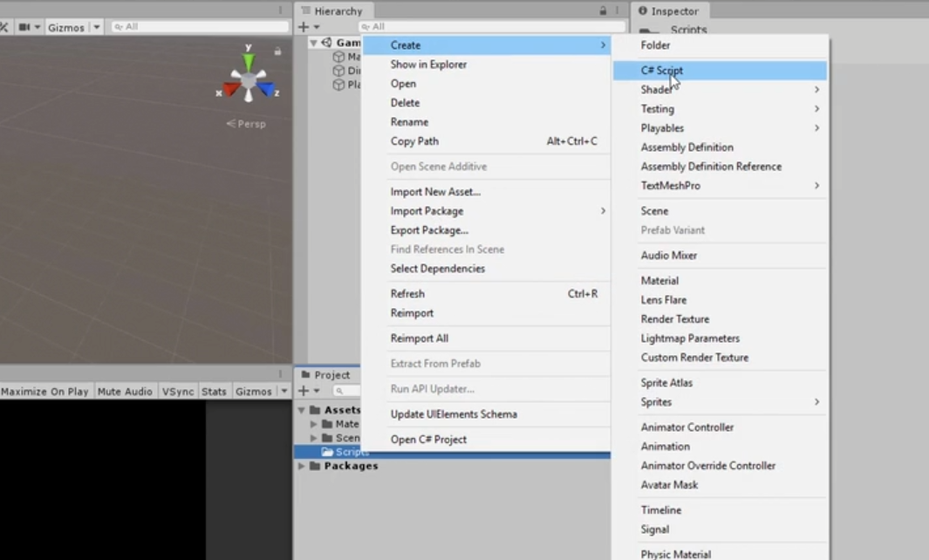Image resolution: width=929 pixels, height=560 pixels.
Task: Click the blue Z axis cone of the view gizmo
Action: (268, 87)
